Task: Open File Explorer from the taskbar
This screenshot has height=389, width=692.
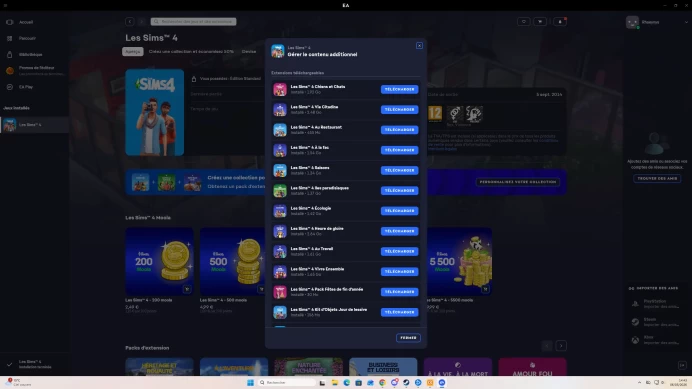Action: 335,383
